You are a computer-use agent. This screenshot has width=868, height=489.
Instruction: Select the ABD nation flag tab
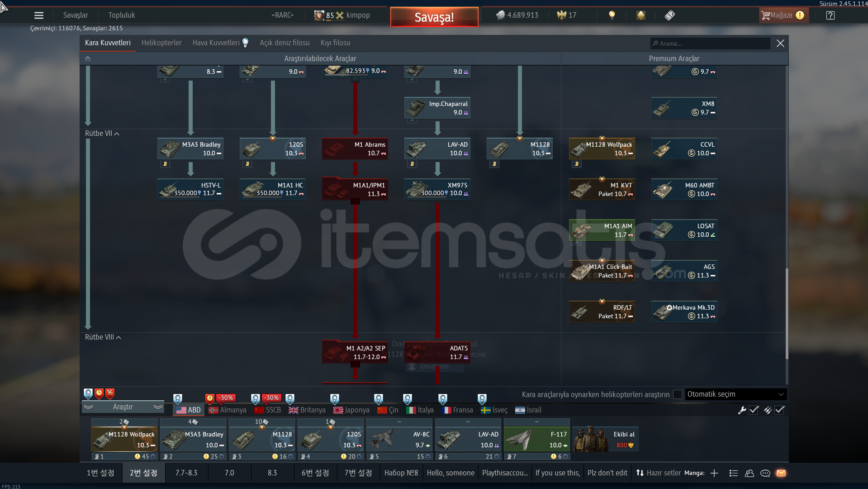coord(189,410)
